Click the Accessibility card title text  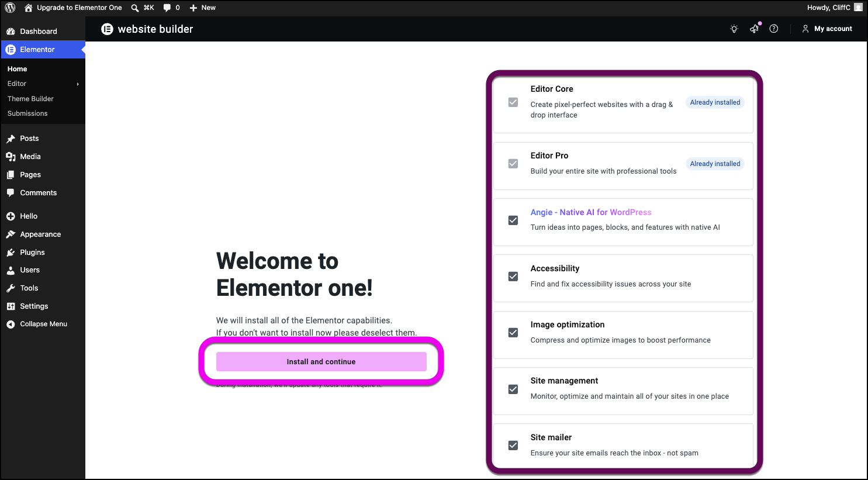(555, 268)
